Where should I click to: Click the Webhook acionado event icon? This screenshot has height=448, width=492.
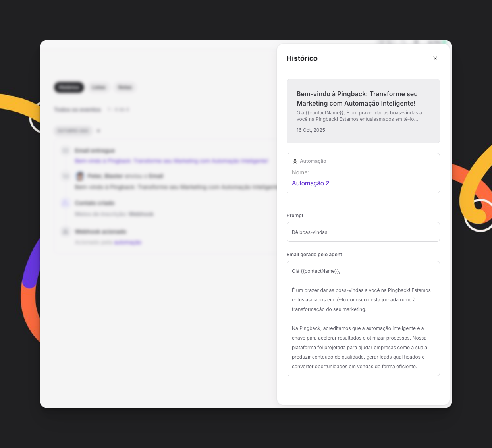(66, 232)
